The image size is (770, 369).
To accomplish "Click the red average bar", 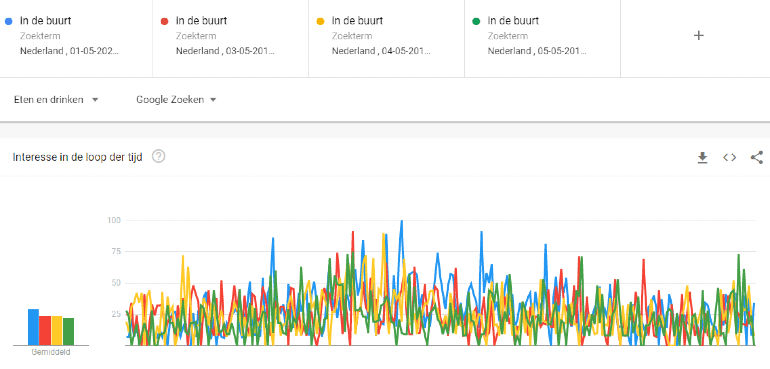I will tap(45, 330).
